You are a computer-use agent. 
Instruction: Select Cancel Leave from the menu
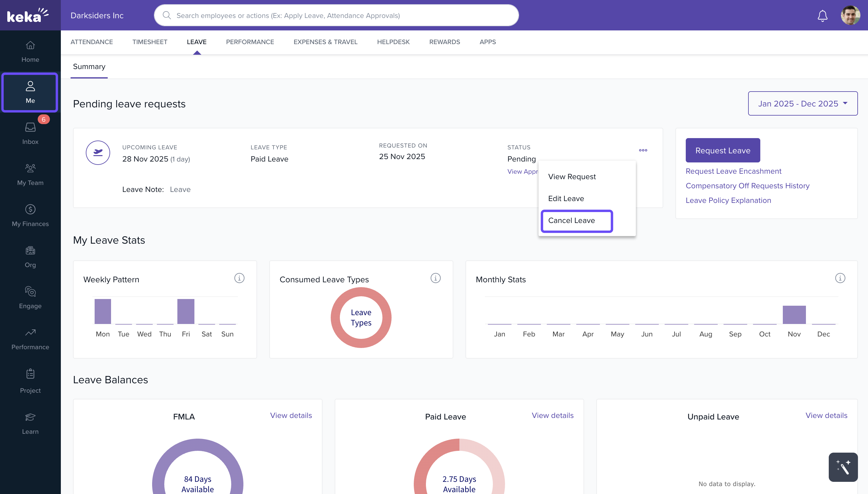click(572, 221)
